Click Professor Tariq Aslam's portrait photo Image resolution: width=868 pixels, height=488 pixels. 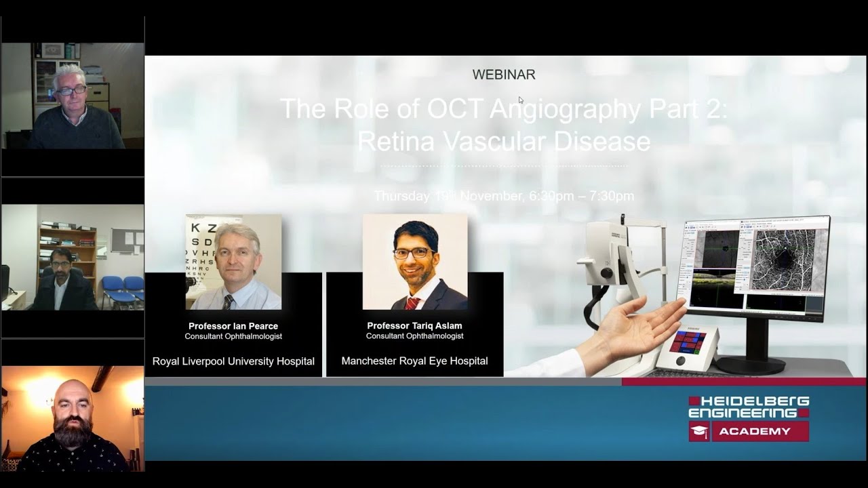point(415,262)
